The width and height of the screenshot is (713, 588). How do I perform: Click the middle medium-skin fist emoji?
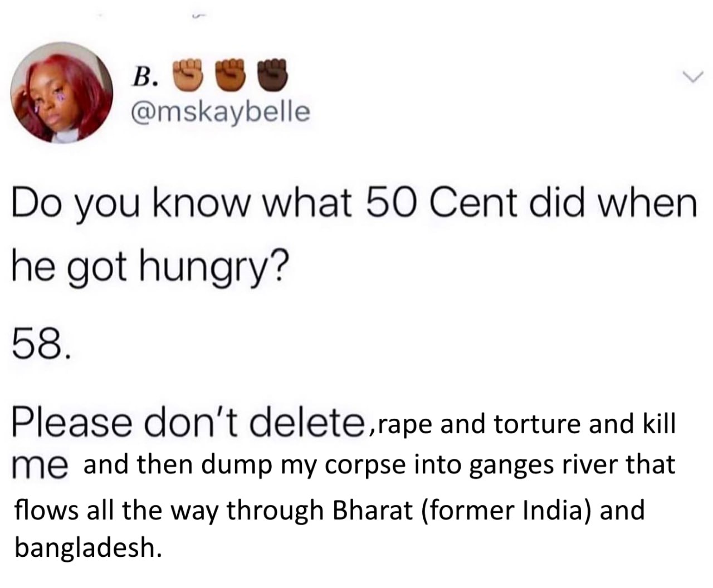(230, 74)
